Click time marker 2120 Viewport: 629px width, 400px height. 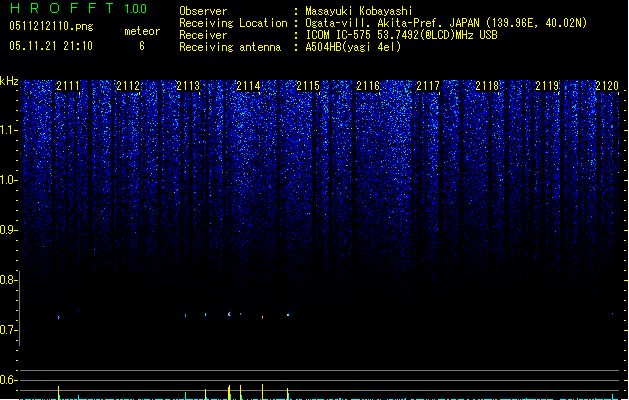607,85
